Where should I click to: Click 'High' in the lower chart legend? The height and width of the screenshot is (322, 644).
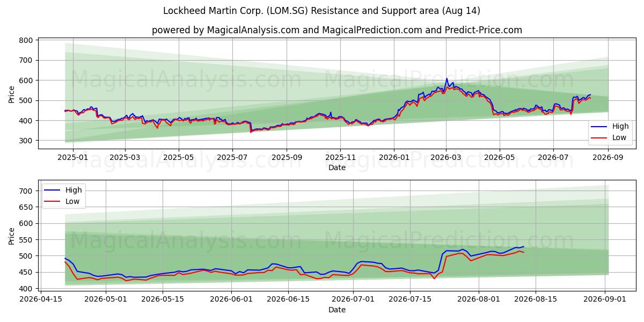73,190
